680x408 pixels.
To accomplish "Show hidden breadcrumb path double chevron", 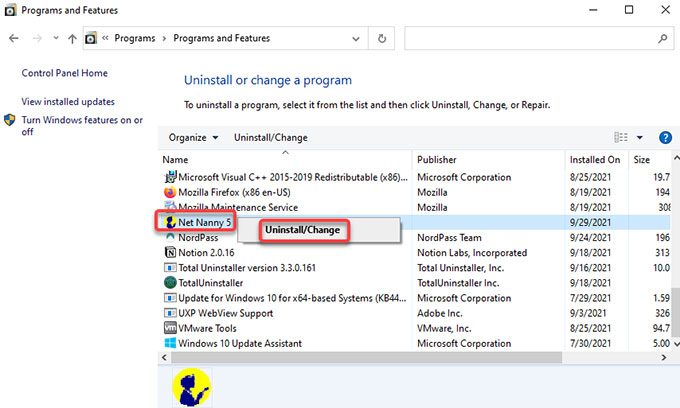I will pos(105,38).
